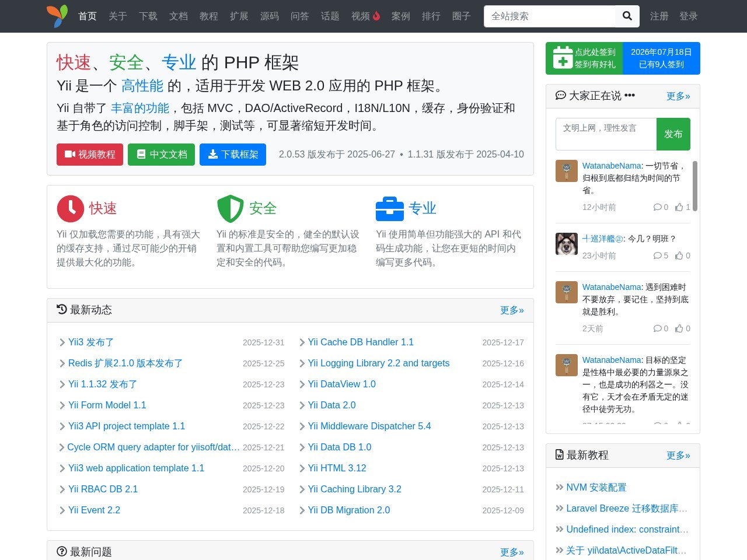Viewport: 747px width, 560px height.
Task: Click the red clock 快速 icon
Action: click(71, 209)
